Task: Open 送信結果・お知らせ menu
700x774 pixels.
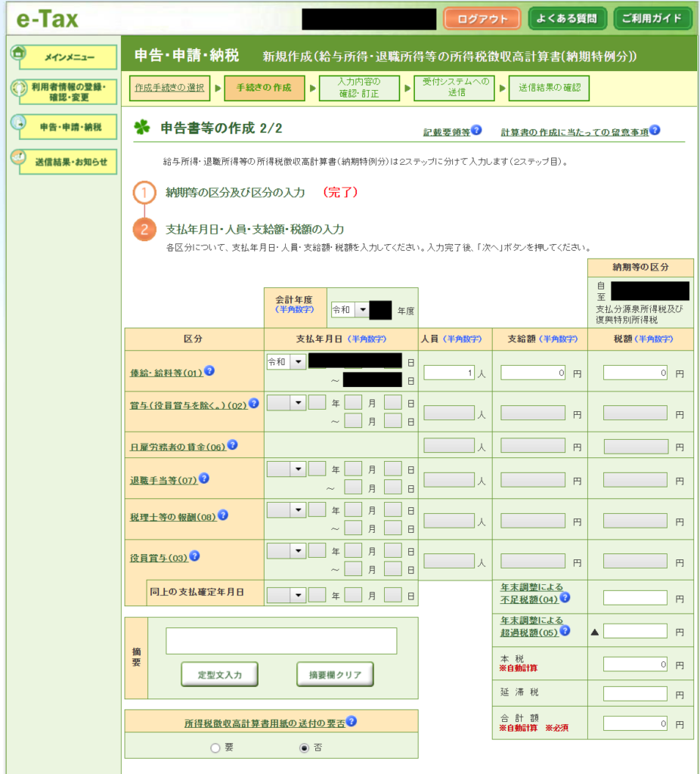Action: tap(68, 162)
